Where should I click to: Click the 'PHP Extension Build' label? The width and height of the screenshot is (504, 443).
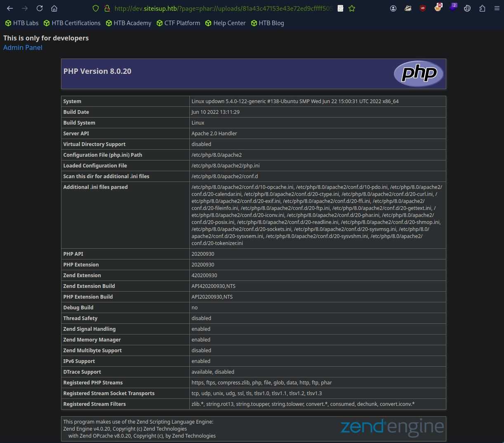pos(88,297)
